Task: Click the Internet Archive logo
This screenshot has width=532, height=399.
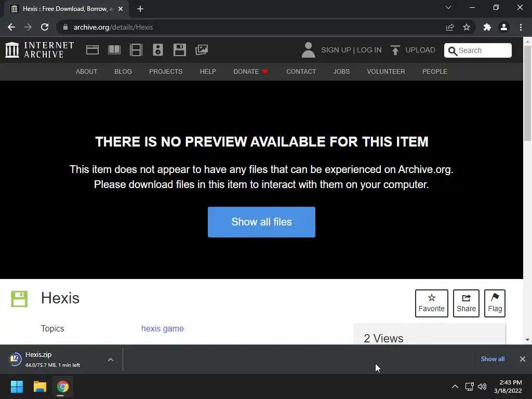Action: click(39, 50)
